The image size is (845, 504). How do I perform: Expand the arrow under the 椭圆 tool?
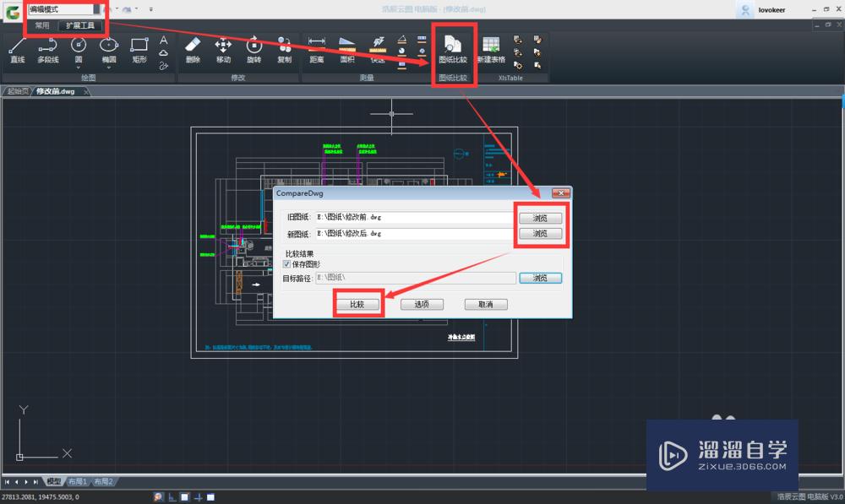click(x=109, y=68)
